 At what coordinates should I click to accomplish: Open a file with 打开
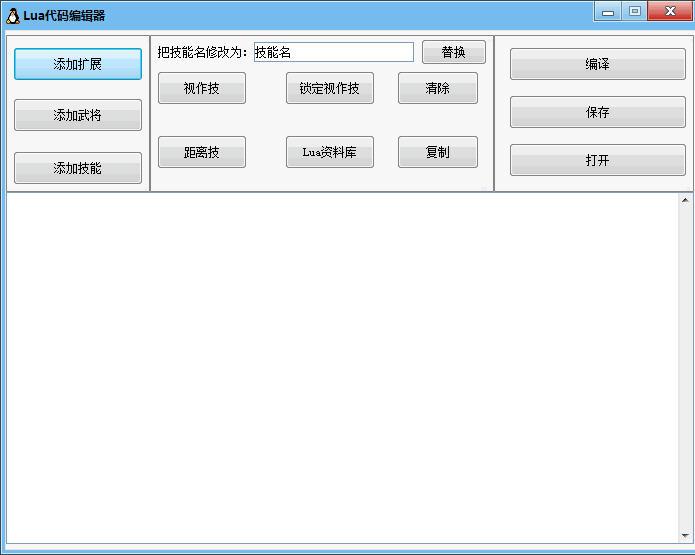pos(597,160)
